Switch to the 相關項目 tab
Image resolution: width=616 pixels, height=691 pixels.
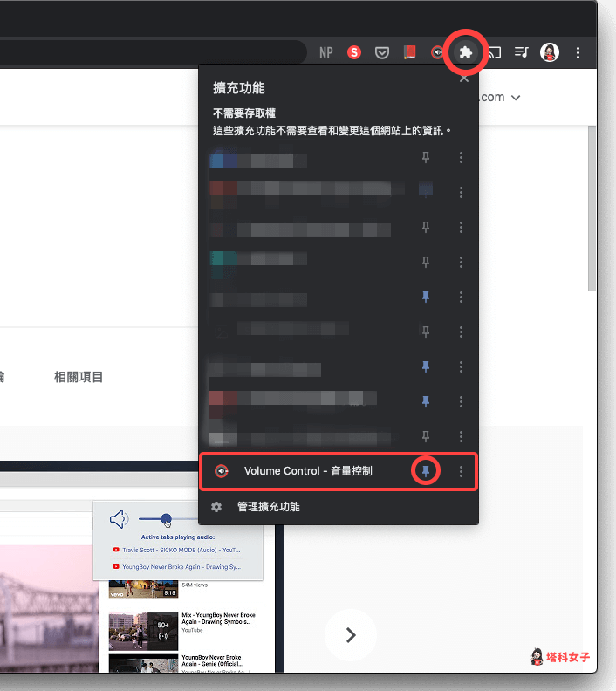[79, 377]
